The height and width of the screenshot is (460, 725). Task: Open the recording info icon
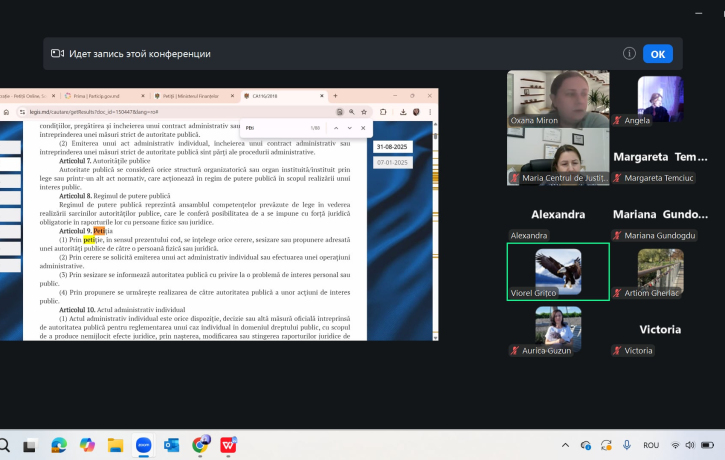629,54
